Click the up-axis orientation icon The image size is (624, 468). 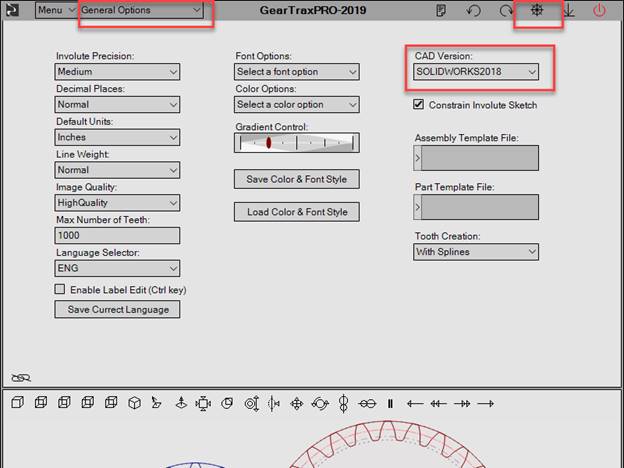pos(181,403)
